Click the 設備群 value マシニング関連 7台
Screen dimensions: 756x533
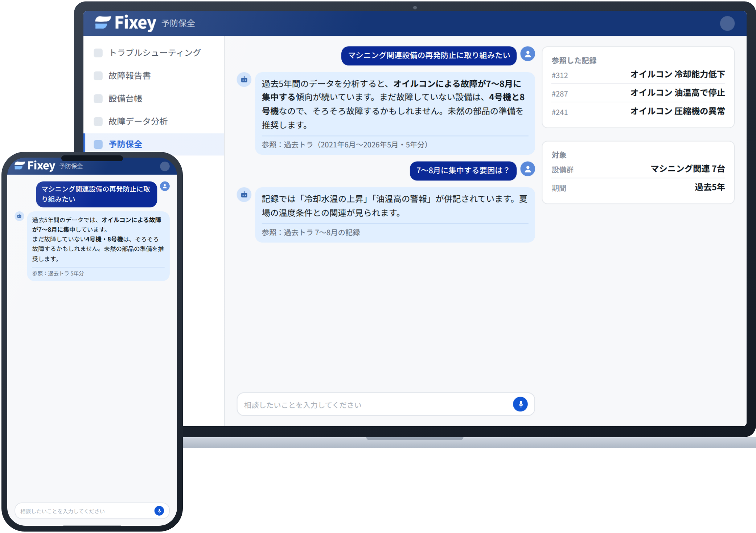click(x=687, y=169)
